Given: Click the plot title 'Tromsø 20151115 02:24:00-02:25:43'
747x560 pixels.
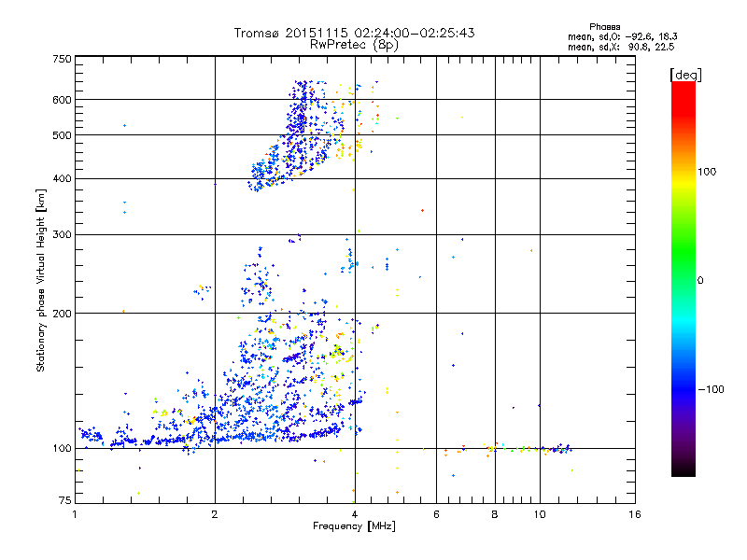Looking at the screenshot, I should (x=354, y=33).
